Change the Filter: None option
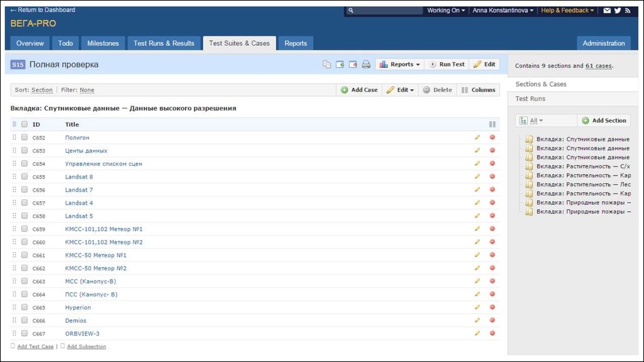 (87, 90)
